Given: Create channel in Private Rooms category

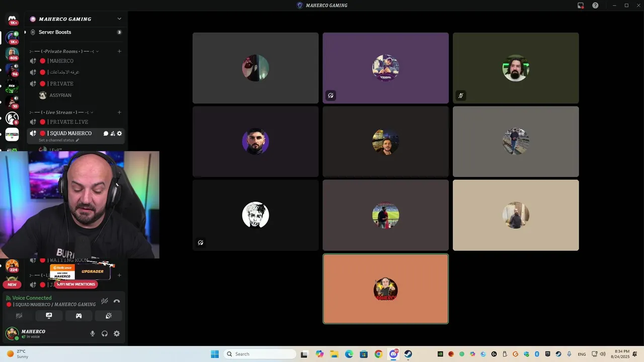Looking at the screenshot, I should point(119,51).
